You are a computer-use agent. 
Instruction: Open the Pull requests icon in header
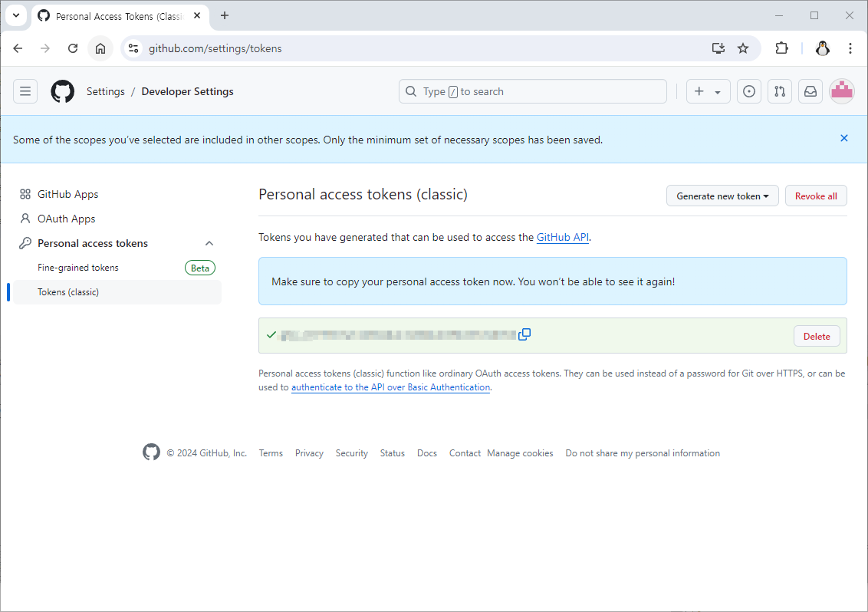(779, 91)
